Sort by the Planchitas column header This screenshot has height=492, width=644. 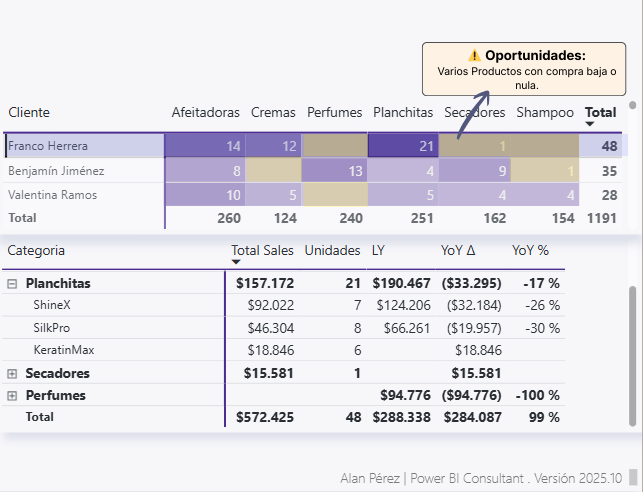tap(403, 113)
